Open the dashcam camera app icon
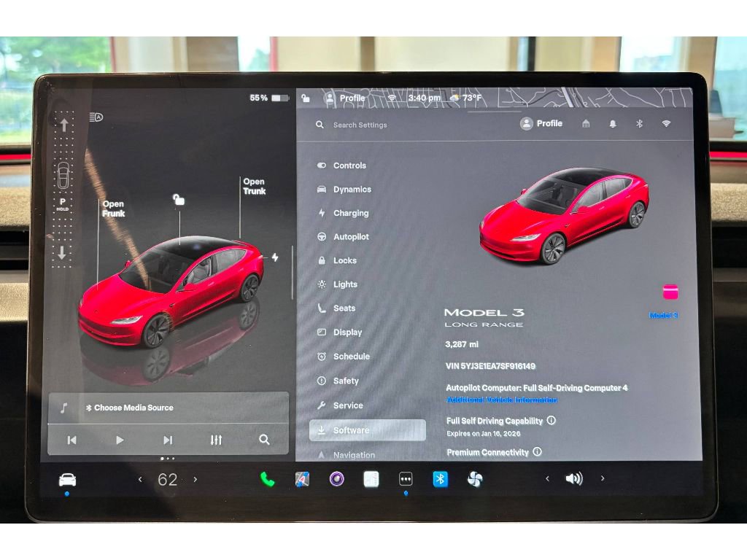 click(336, 479)
